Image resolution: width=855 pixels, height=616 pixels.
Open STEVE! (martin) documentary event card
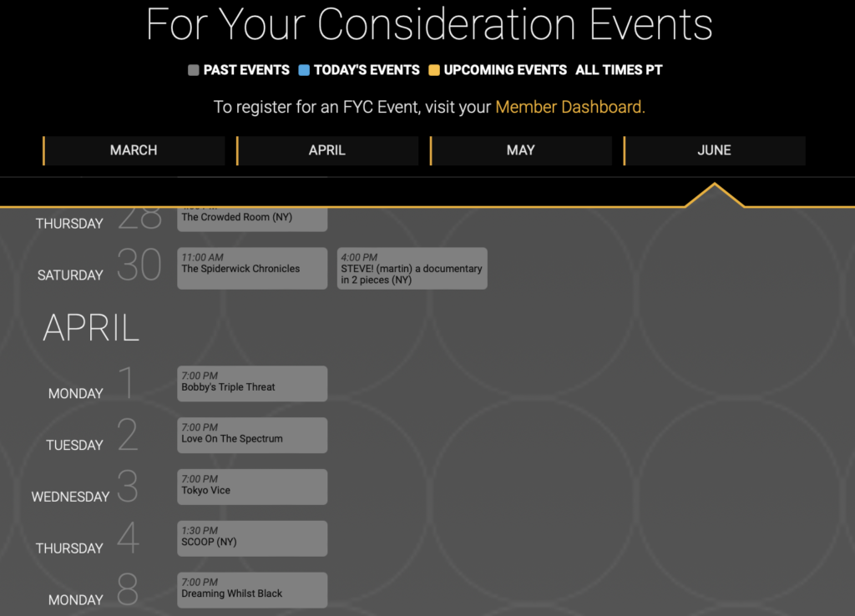[x=412, y=268]
